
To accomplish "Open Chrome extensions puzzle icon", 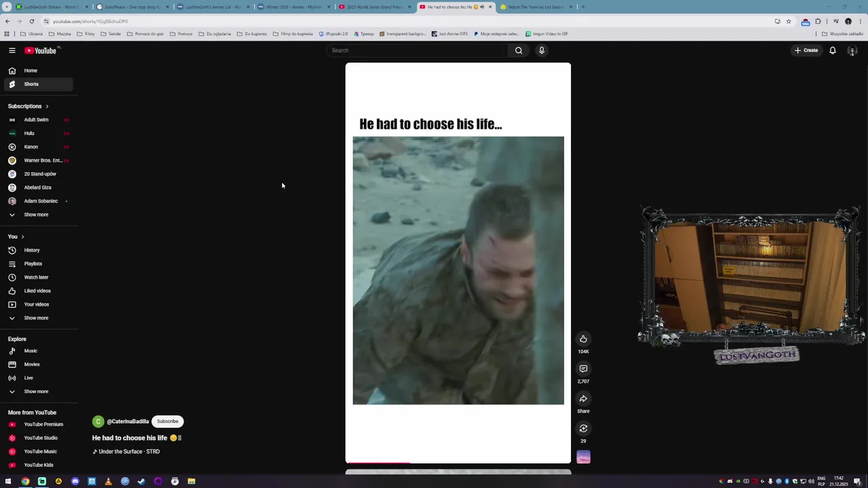I will tap(818, 21).
